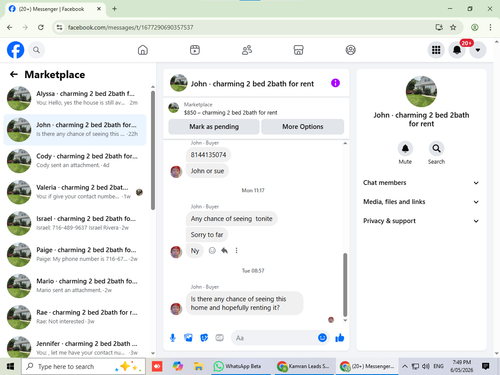
Task: Open more options dots for Ny message
Action: (236, 251)
